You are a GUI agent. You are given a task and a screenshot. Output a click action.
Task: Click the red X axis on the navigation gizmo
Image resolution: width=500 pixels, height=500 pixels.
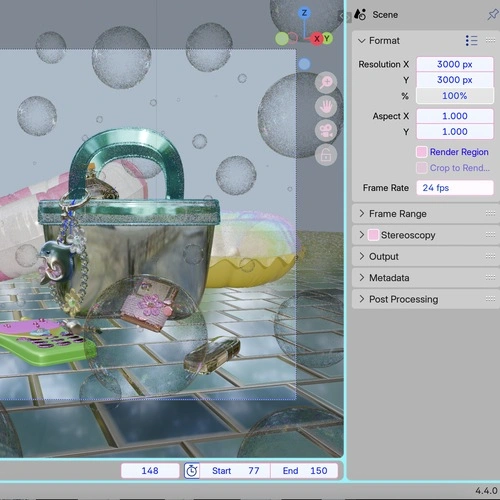(317, 39)
